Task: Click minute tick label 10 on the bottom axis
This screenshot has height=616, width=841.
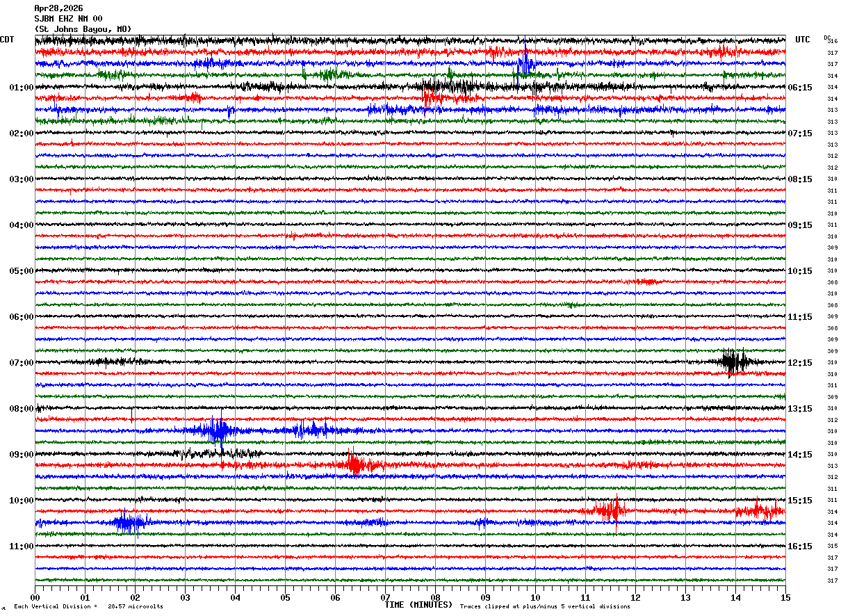Action: click(x=535, y=597)
